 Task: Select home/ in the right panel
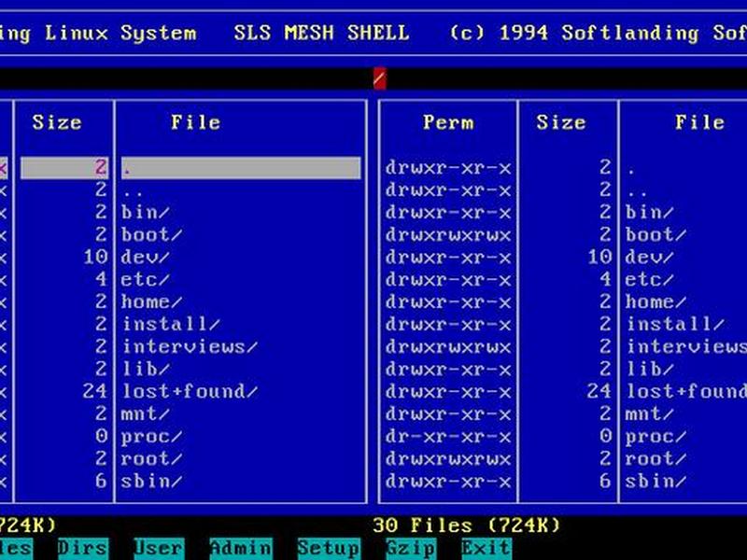coord(655,301)
